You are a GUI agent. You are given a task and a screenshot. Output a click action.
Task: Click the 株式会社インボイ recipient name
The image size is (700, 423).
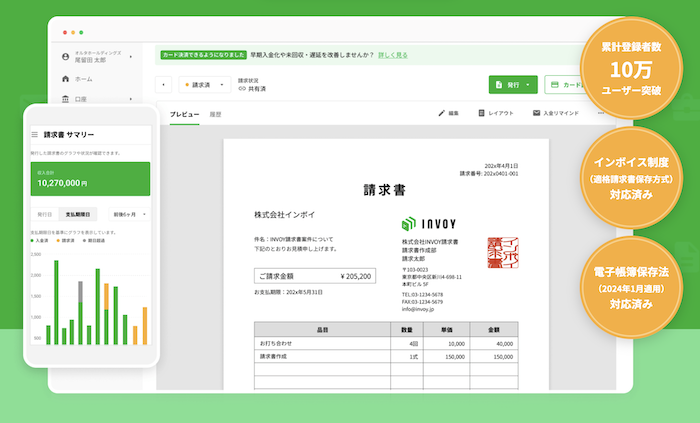[284, 215]
